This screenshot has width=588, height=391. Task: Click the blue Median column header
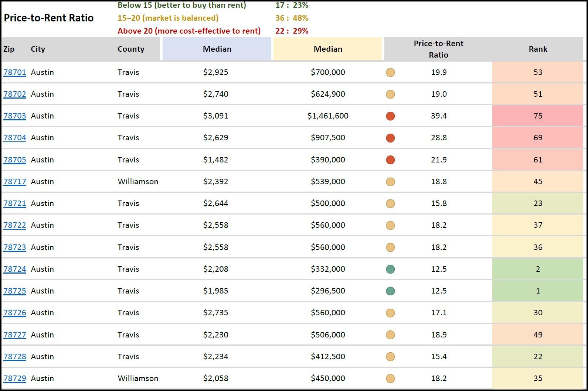click(x=217, y=49)
